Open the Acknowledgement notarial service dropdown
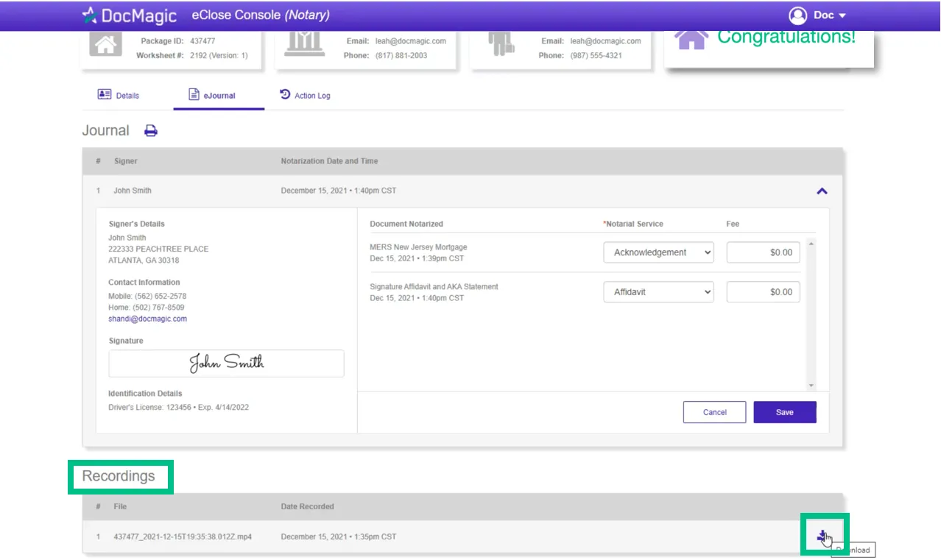Screen dimensions: 941x560 tap(659, 252)
